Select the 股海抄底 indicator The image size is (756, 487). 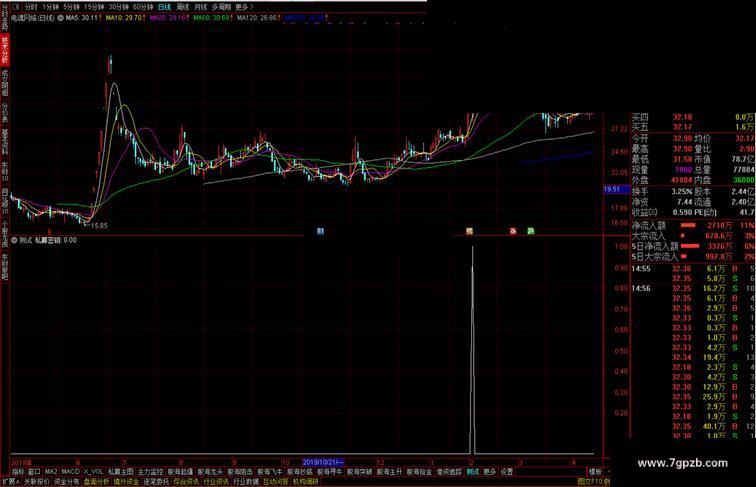point(300,472)
